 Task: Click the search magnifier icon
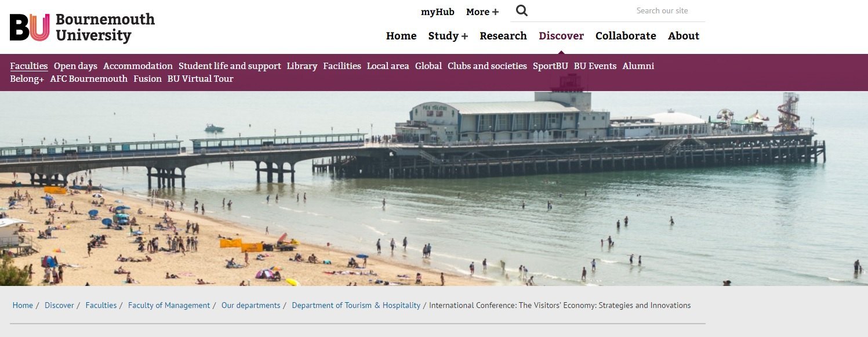point(522,10)
